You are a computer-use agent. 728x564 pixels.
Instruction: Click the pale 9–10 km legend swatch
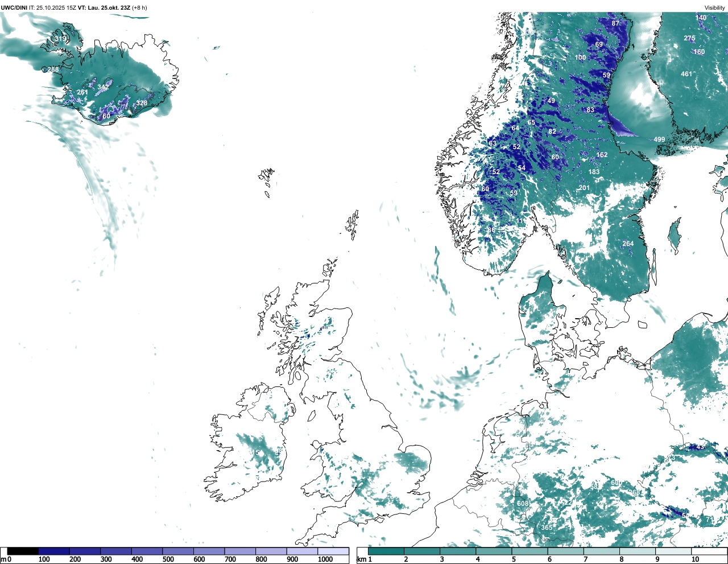coord(674,551)
